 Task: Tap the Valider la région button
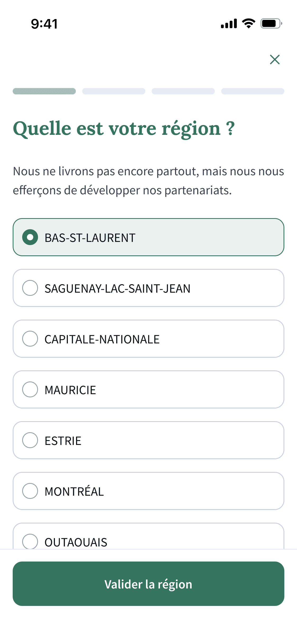[x=148, y=584]
